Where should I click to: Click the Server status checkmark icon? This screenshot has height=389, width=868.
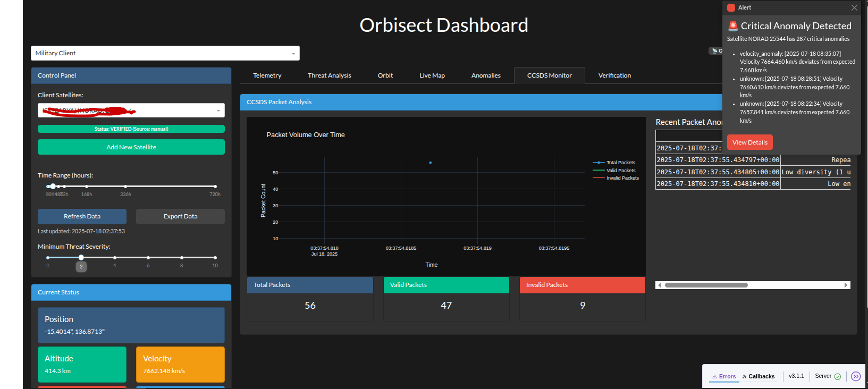tap(838, 376)
